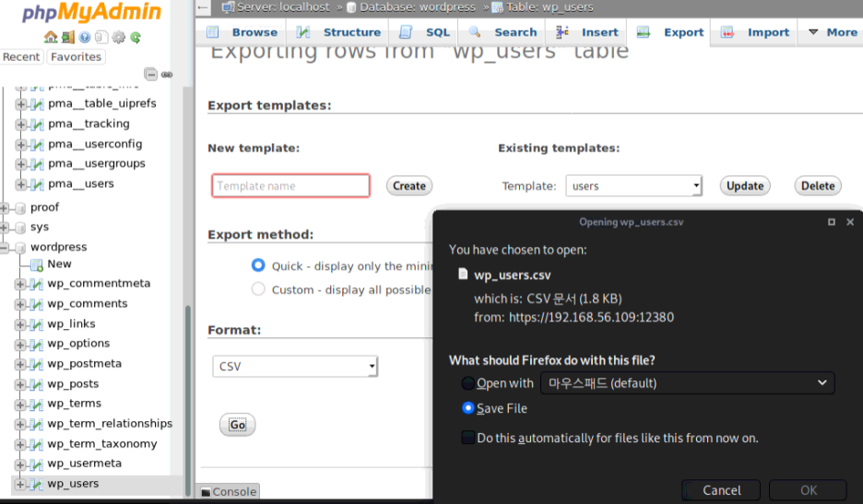Expand the proof database tree node
Screen dimensions: 863x504
[x=5, y=208]
